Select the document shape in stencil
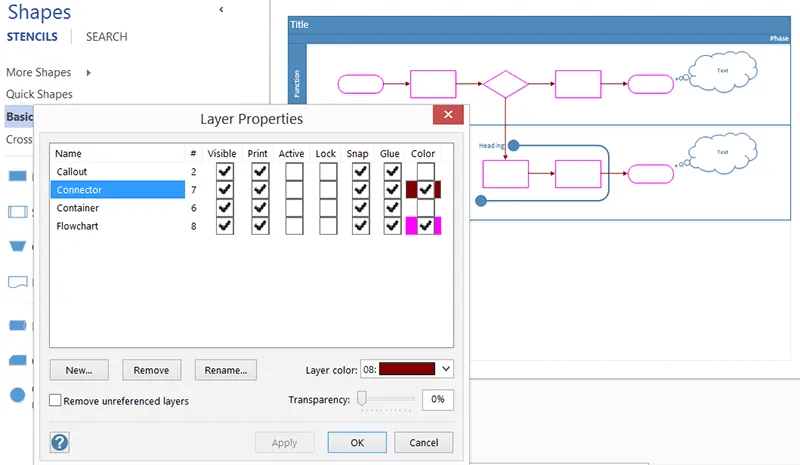 tap(18, 282)
